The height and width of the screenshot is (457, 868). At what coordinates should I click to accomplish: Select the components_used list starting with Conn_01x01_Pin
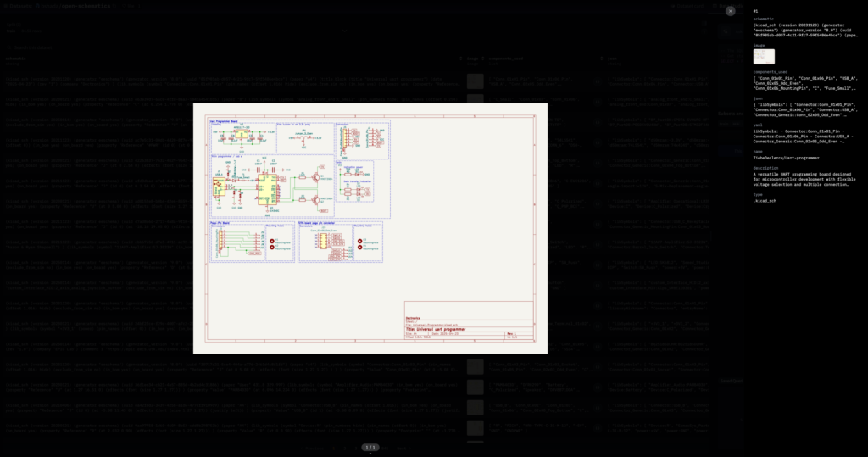pyautogui.click(x=805, y=83)
